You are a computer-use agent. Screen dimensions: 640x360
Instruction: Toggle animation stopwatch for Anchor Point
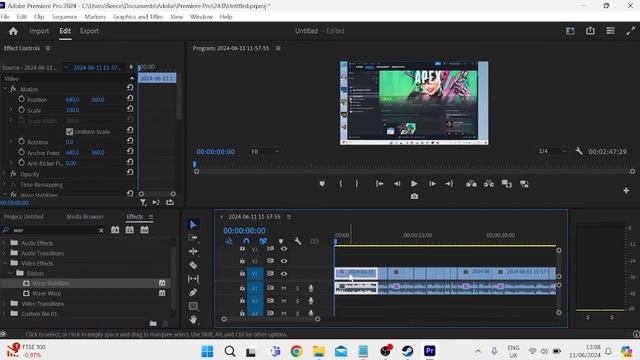pyautogui.click(x=22, y=152)
